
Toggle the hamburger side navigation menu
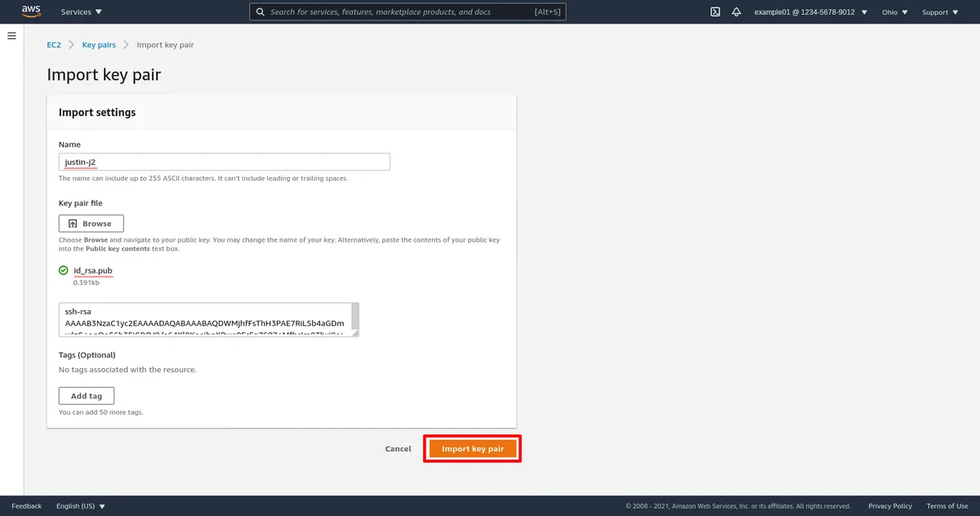[11, 36]
